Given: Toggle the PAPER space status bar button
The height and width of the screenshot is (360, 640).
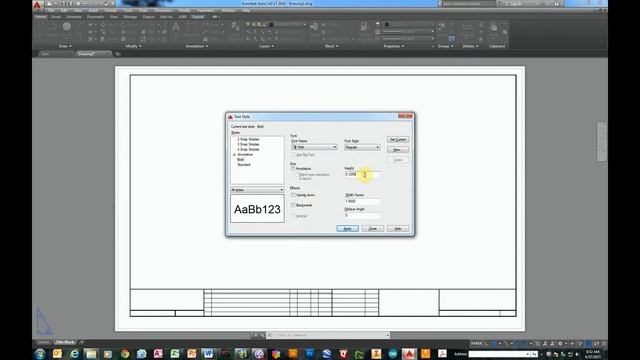Looking at the screenshot, I should click(476, 344).
